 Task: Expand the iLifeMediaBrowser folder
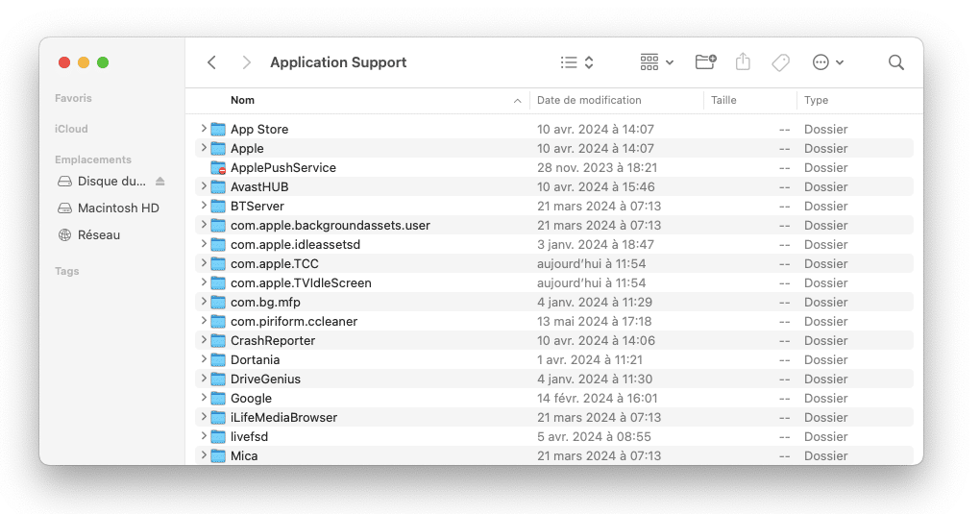(203, 416)
